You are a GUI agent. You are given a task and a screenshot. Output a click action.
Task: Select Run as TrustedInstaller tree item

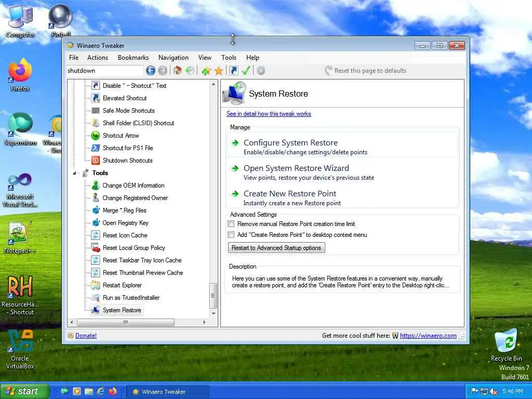click(131, 298)
